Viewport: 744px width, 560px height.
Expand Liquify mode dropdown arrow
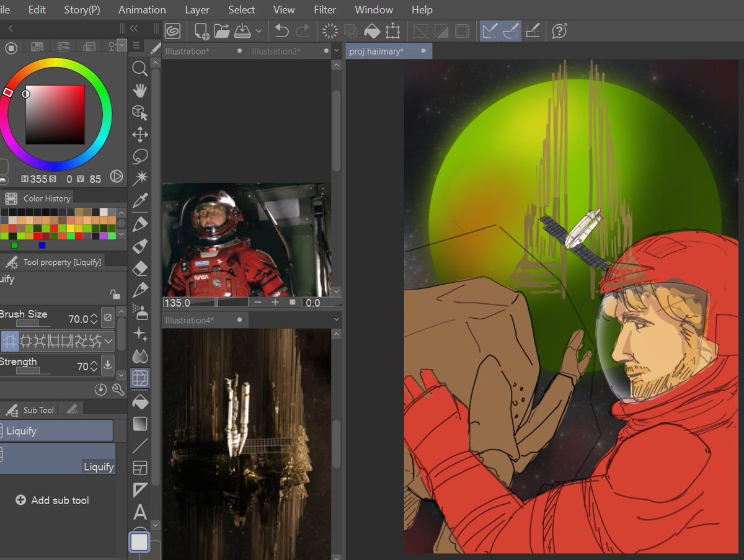coord(109,340)
